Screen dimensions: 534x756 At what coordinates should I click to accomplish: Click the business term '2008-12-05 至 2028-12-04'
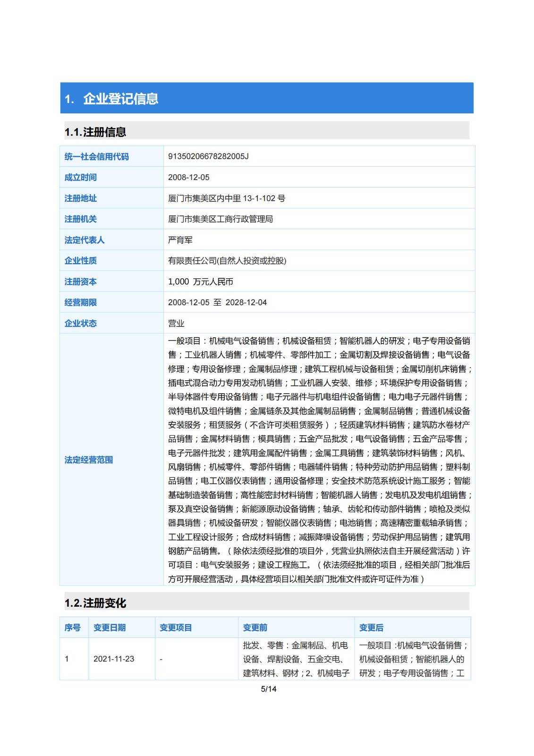(217, 302)
